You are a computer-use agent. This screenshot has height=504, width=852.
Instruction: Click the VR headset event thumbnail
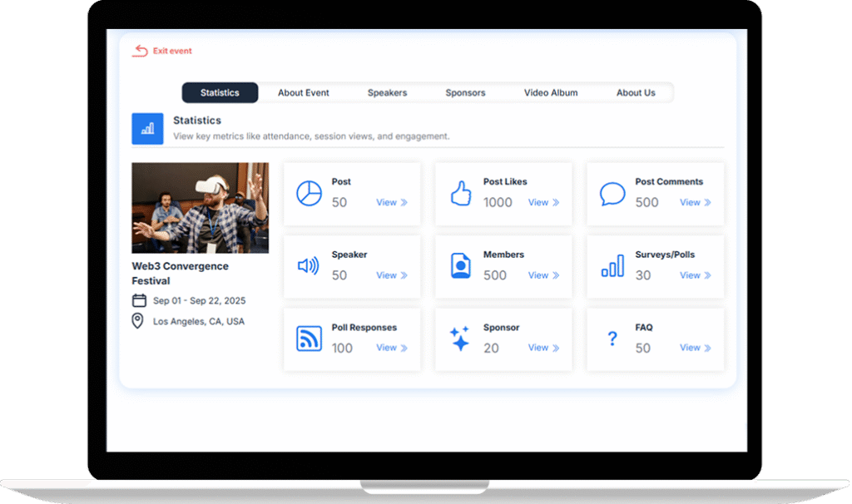200,208
